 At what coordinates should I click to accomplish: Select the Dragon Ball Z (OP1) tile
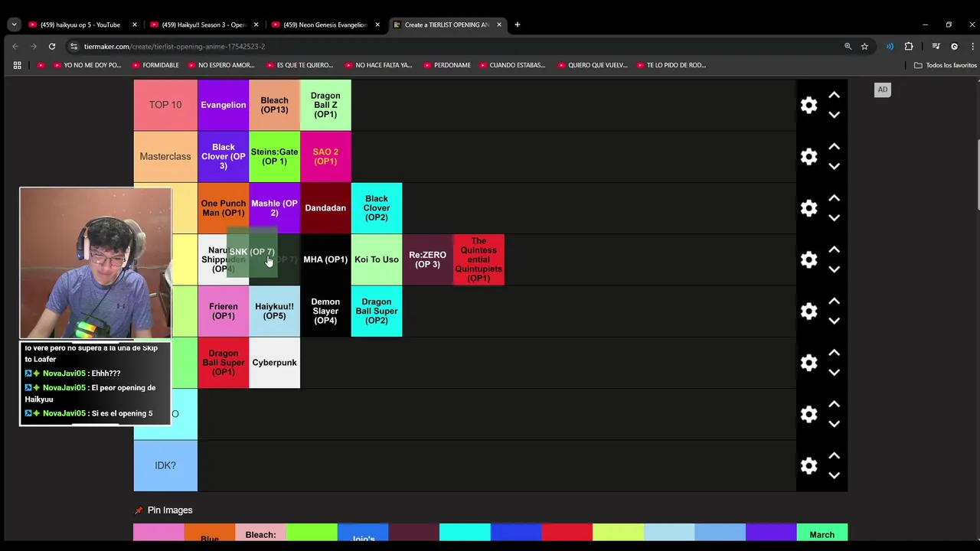coord(325,105)
